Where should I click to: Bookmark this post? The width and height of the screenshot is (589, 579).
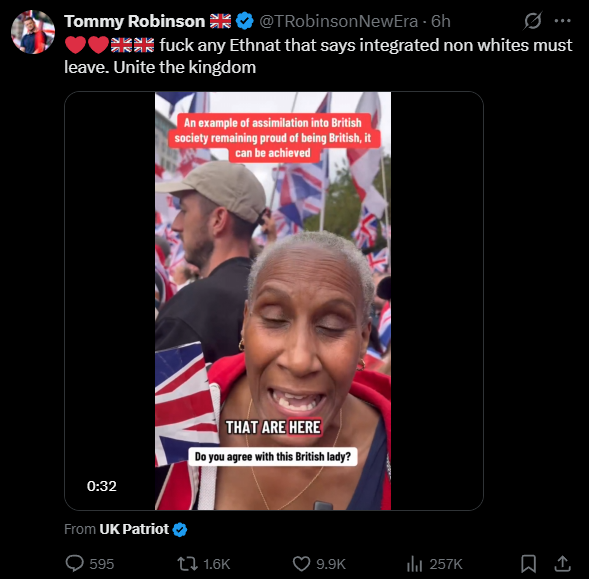tap(528, 564)
